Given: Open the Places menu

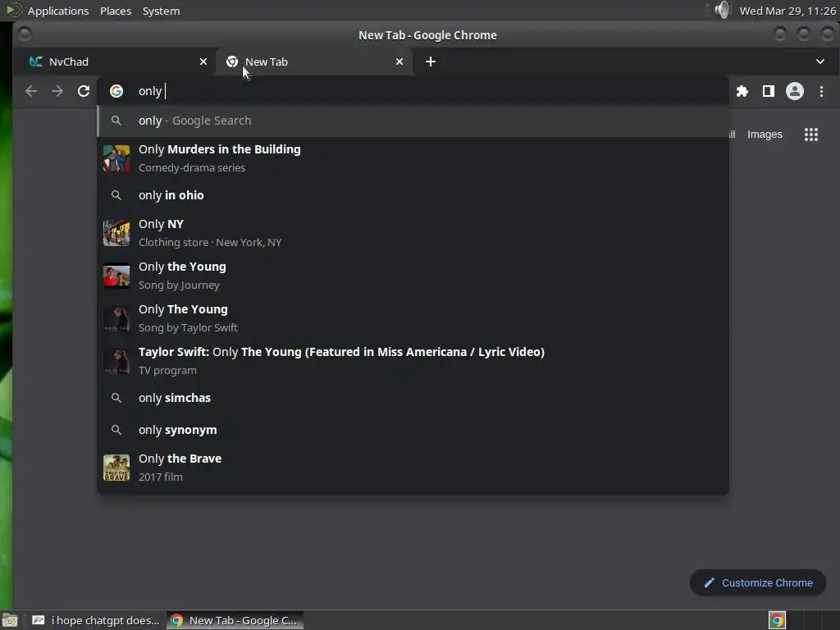Looking at the screenshot, I should [x=116, y=11].
